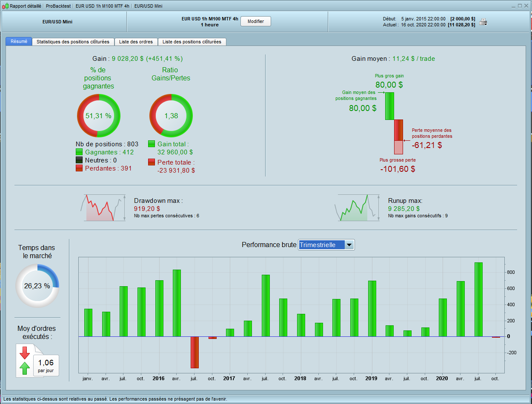Click the red Perdantes legend square
Screen dimensions: 532x404
(79, 168)
